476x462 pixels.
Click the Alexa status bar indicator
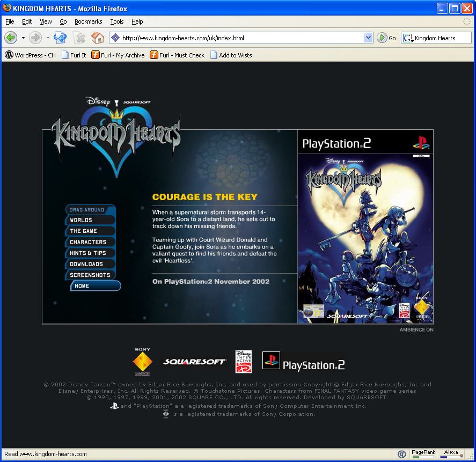[451, 454]
